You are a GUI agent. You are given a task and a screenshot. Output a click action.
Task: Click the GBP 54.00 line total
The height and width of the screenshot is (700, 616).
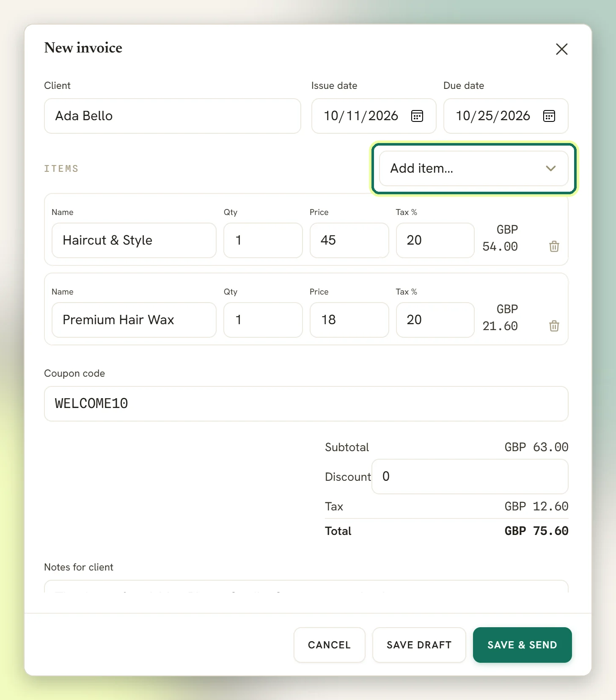tap(500, 238)
